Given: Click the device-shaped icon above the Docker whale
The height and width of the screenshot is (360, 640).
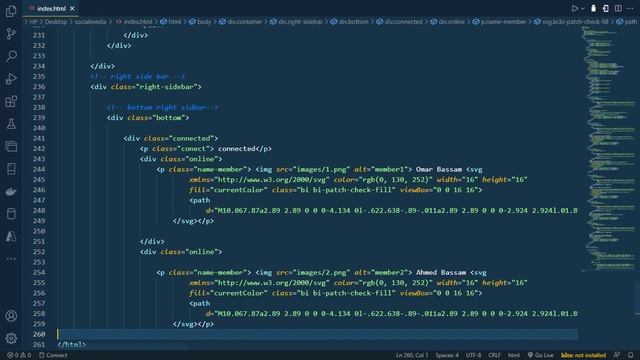Looking at the screenshot, I should [11, 169].
